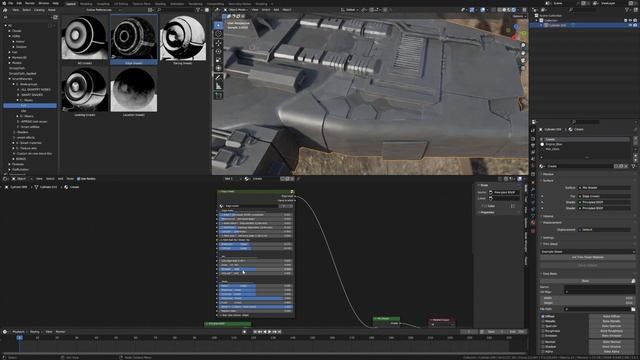640x360 pixels.
Task: Select the Move tool in viewport
Action: (x=218, y=43)
